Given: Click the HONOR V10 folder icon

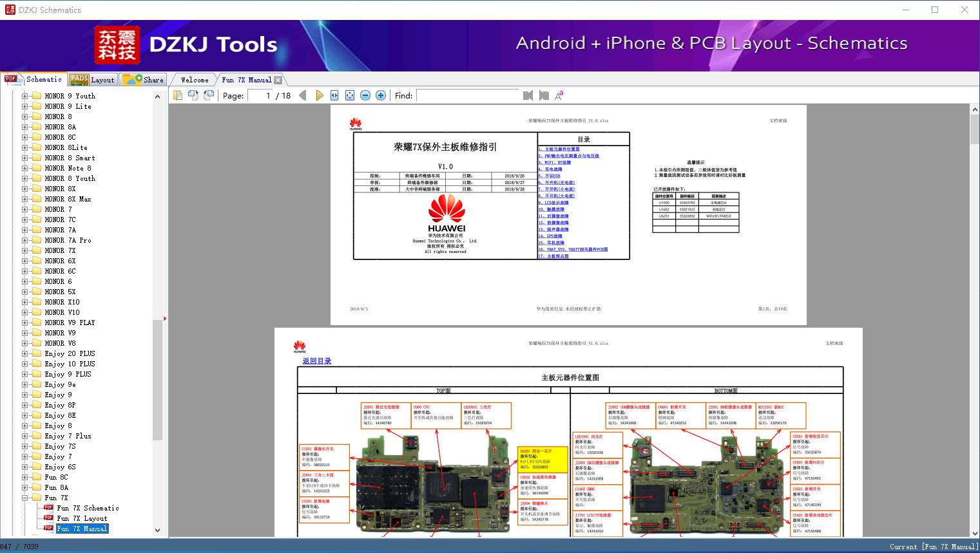Looking at the screenshot, I should coord(37,312).
